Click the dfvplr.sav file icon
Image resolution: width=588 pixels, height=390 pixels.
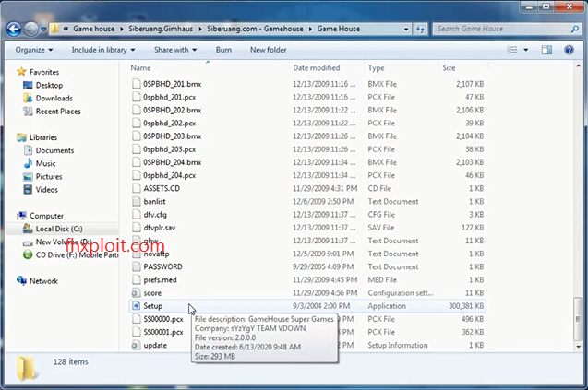pos(137,228)
